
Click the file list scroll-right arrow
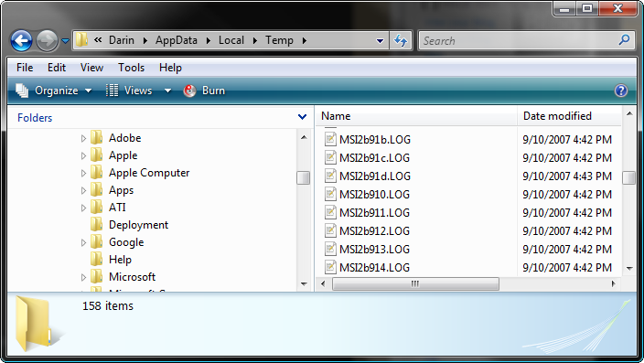[x=613, y=283]
